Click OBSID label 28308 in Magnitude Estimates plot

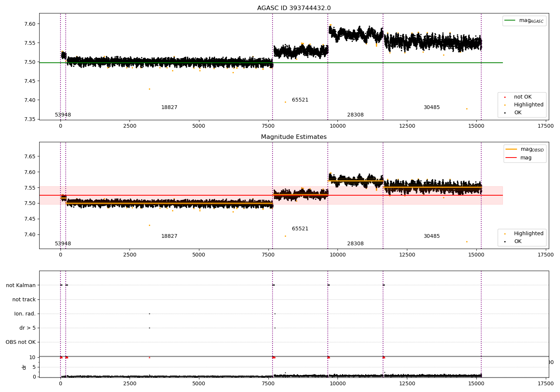point(355,244)
